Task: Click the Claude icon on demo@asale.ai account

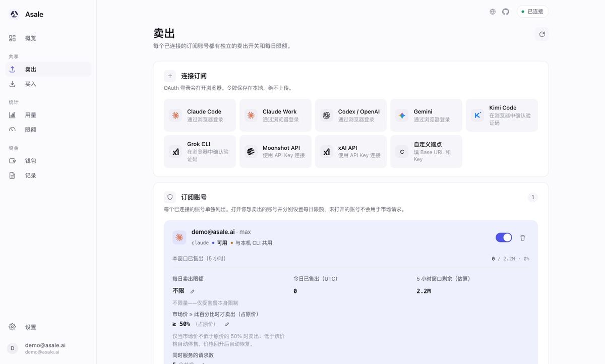Action: [x=179, y=237]
